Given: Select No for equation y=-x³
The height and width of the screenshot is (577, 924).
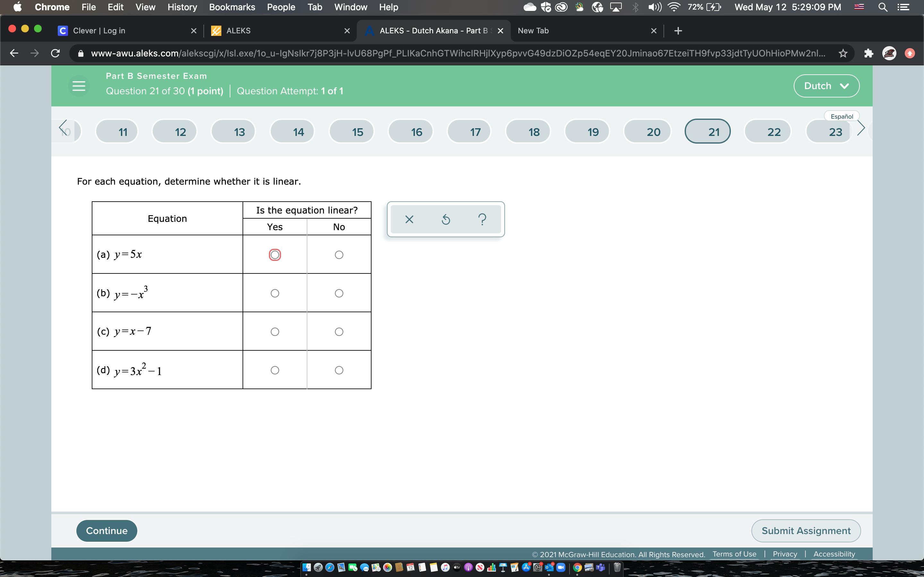Looking at the screenshot, I should point(339,293).
